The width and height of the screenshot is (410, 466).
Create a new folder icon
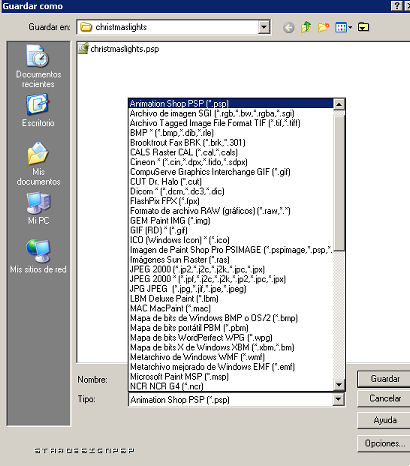pyautogui.click(x=323, y=27)
